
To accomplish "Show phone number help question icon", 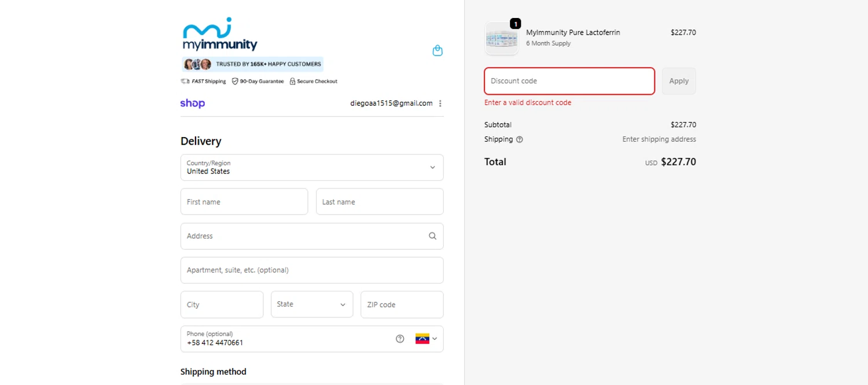I will tap(400, 339).
